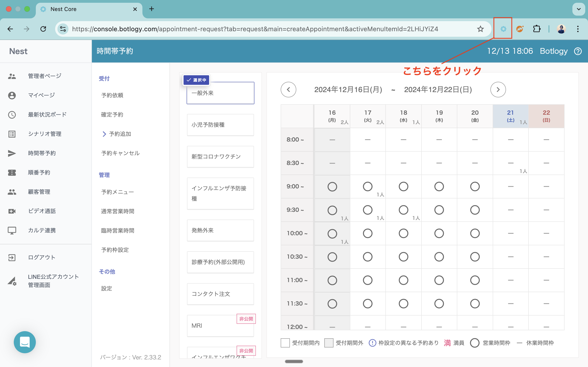The image size is (588, 367).
Task: Open 予約枠設定 in the 管理 menu
Action: pos(115,250)
